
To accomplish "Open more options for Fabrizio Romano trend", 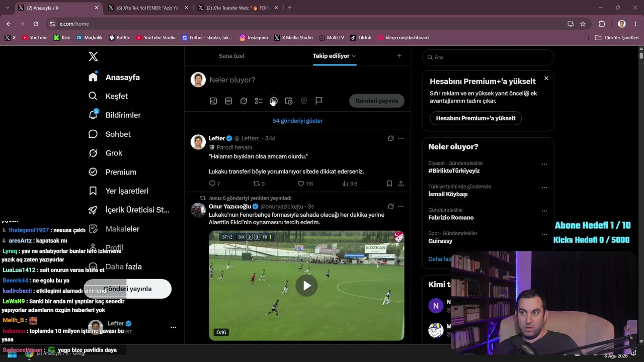I will click(x=544, y=211).
